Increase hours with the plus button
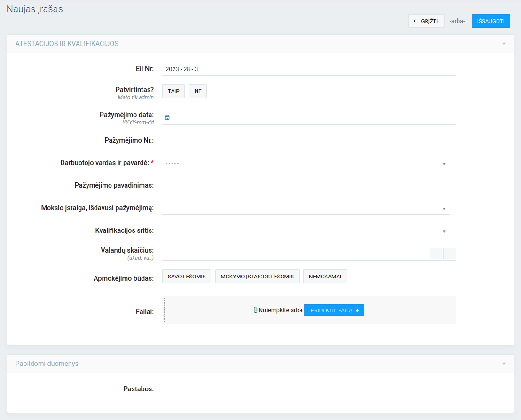This screenshot has height=420, width=521. click(x=450, y=254)
